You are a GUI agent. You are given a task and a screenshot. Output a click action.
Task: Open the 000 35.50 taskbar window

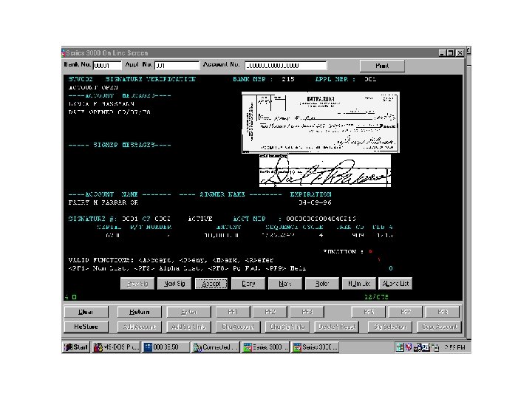pos(166,347)
